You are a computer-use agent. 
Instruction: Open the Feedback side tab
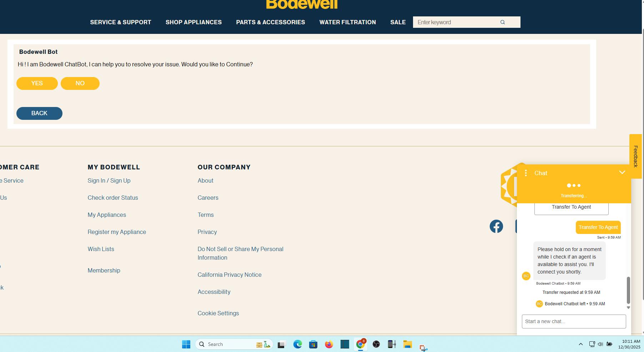coord(635,156)
